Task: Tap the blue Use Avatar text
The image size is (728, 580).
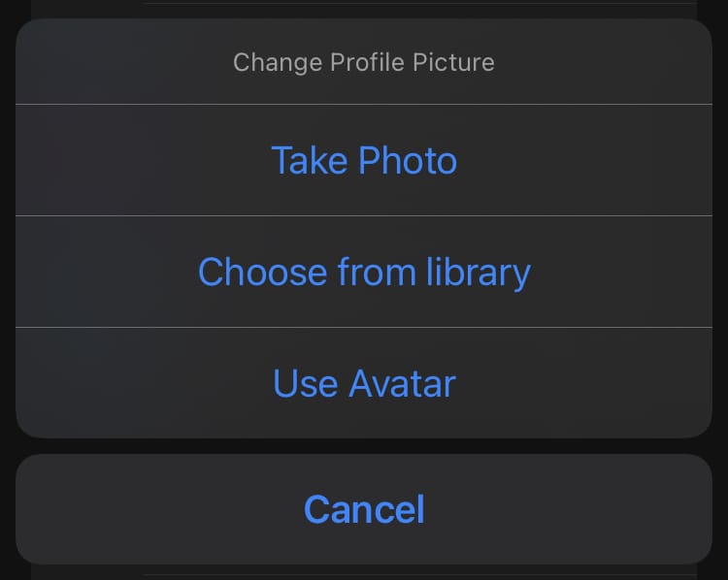Action: click(x=364, y=383)
